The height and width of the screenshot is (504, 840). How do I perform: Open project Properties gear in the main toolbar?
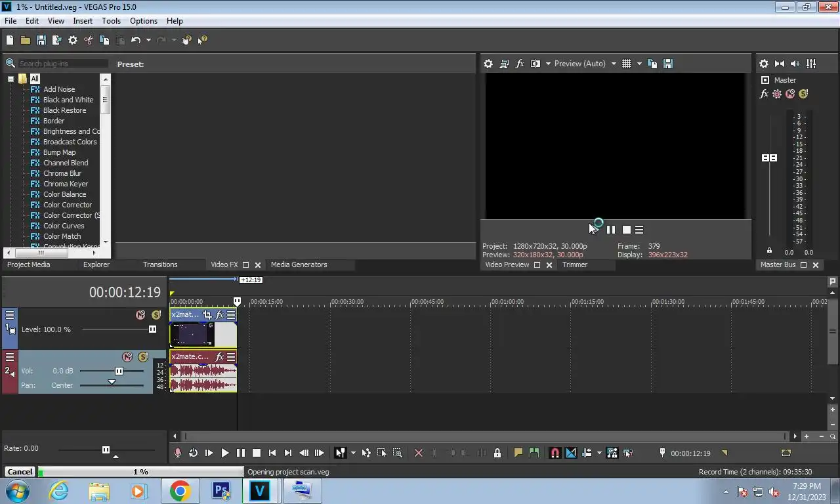click(72, 40)
